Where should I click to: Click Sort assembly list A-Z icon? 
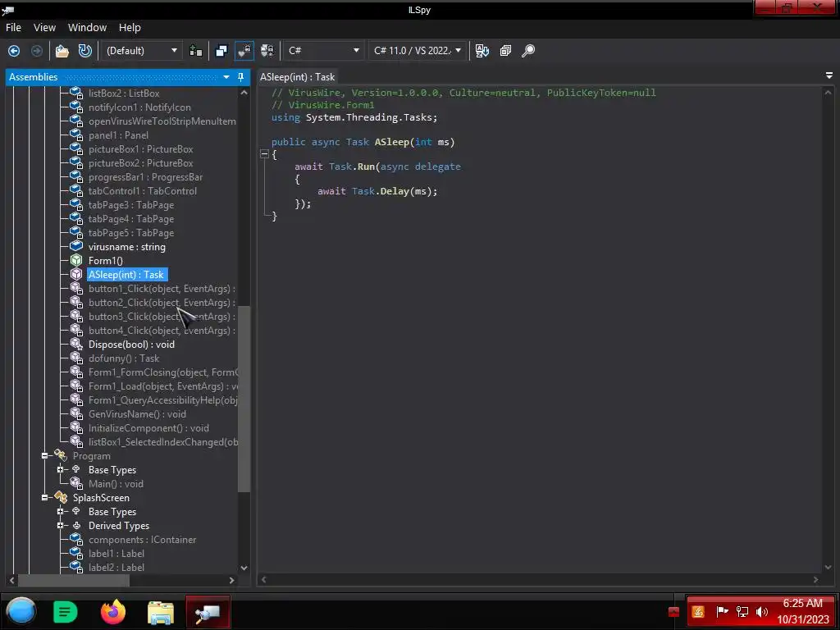482,51
